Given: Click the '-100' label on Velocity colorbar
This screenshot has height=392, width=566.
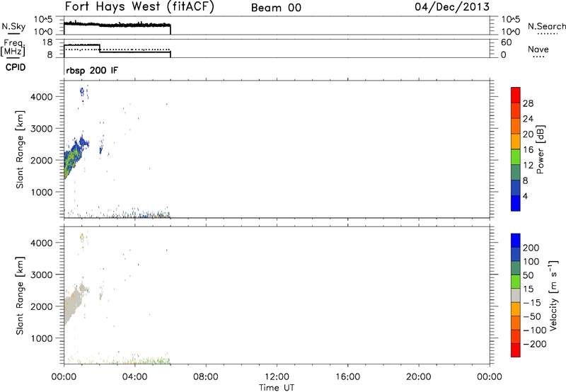Looking at the screenshot, I should (x=535, y=330).
